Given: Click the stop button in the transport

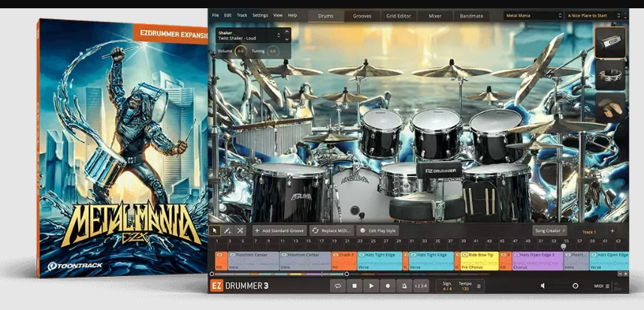Looking at the screenshot, I should point(355,286).
